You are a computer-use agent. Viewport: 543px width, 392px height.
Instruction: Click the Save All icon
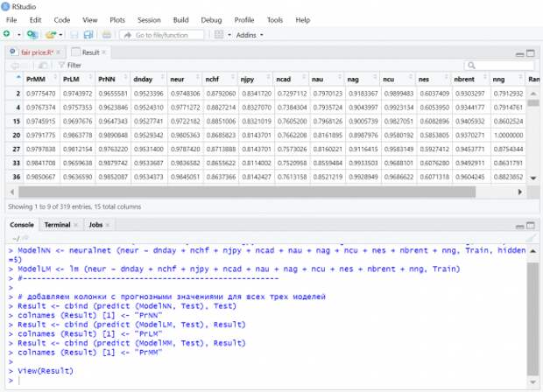click(88, 35)
